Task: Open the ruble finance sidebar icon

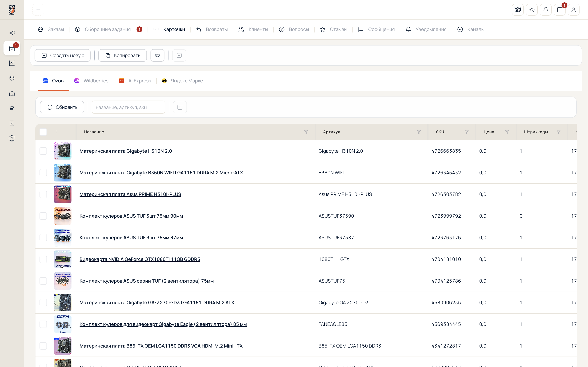Action: [x=12, y=108]
